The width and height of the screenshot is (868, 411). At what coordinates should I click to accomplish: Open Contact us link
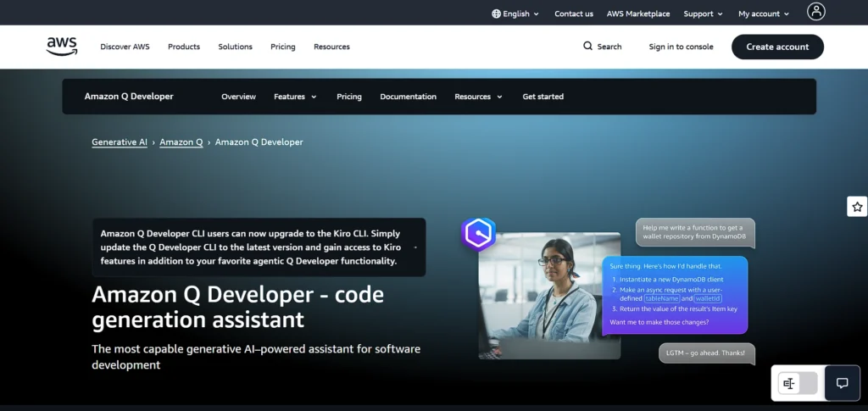[574, 14]
